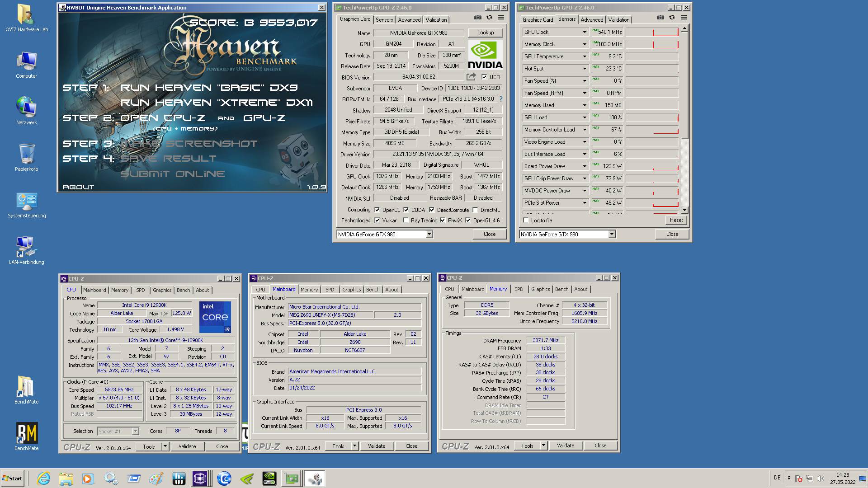Screen dimensions: 868x488
Task: Click the DE language indicator in taskbar
Action: coord(777,478)
